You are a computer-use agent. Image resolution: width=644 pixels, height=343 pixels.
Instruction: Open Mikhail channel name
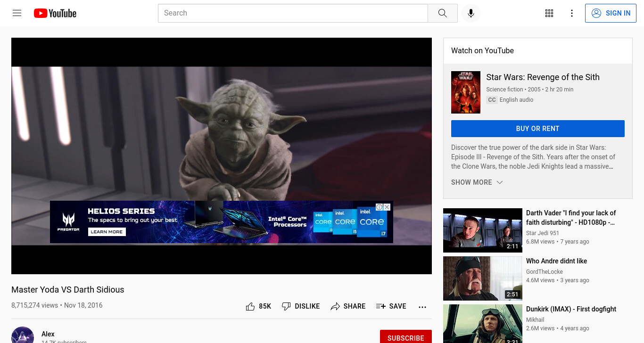(x=535, y=320)
